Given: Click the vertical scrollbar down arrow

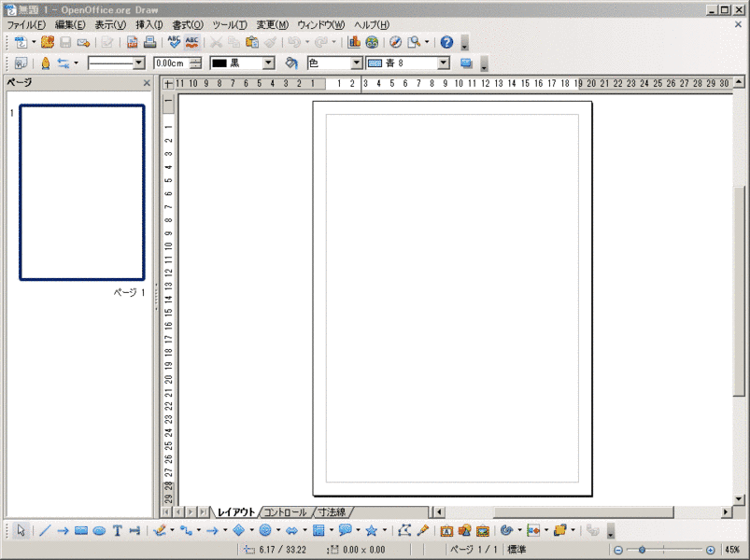Looking at the screenshot, I should tap(739, 499).
